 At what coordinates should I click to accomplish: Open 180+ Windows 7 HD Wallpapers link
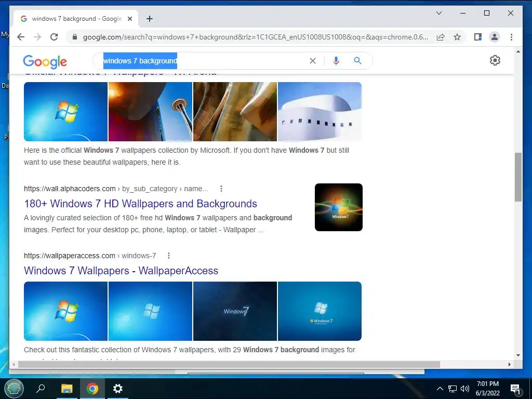140,204
